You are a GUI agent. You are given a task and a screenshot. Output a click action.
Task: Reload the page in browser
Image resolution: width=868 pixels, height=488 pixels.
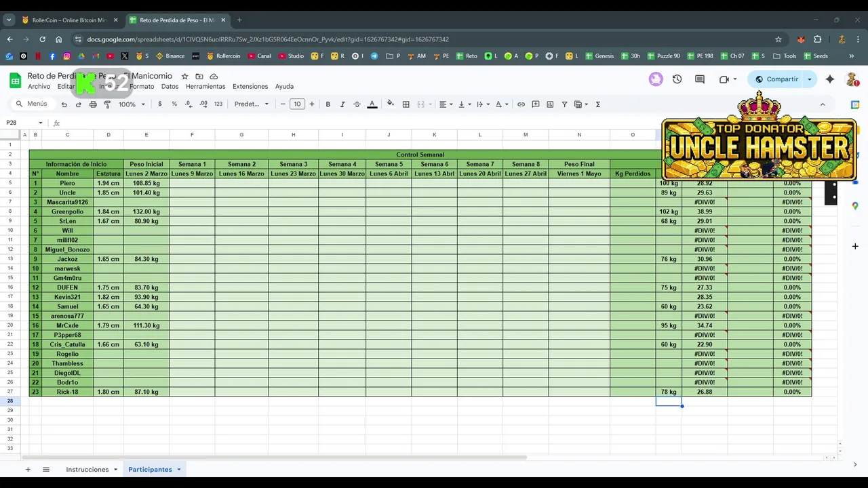pyautogui.click(x=42, y=39)
